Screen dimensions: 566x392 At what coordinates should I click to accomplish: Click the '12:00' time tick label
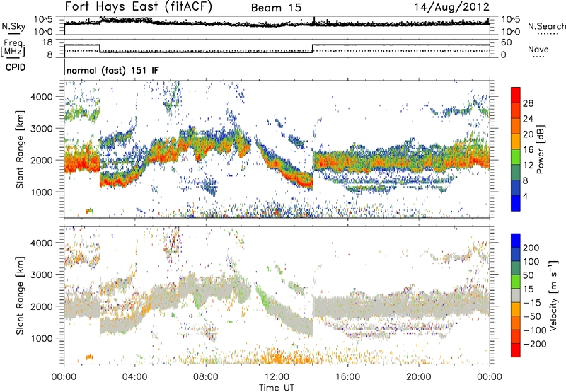point(277,377)
